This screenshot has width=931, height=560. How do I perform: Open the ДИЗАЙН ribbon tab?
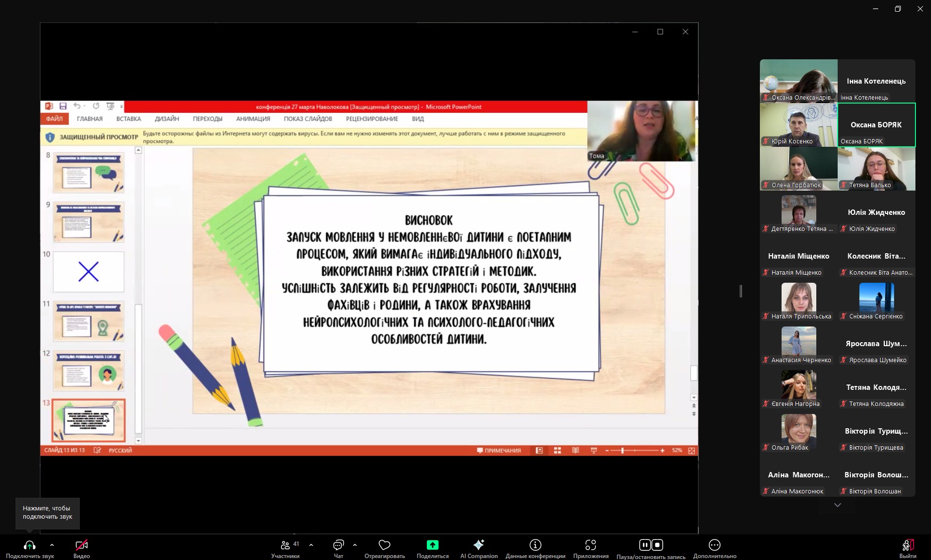[167, 119]
